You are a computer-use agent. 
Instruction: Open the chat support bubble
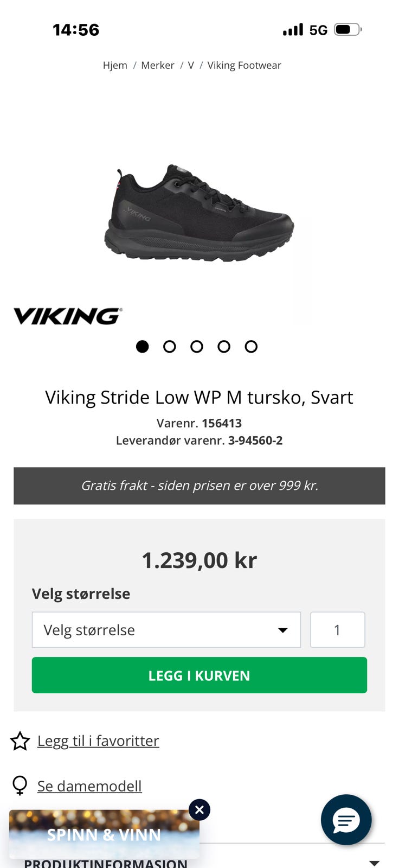tap(346, 820)
